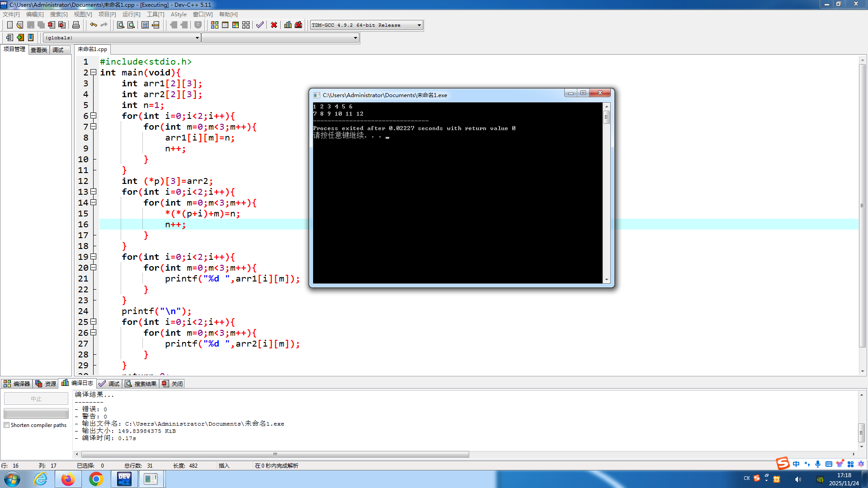The image size is (868, 488).
Task: Expand the (globals) scope dropdown
Action: (197, 38)
